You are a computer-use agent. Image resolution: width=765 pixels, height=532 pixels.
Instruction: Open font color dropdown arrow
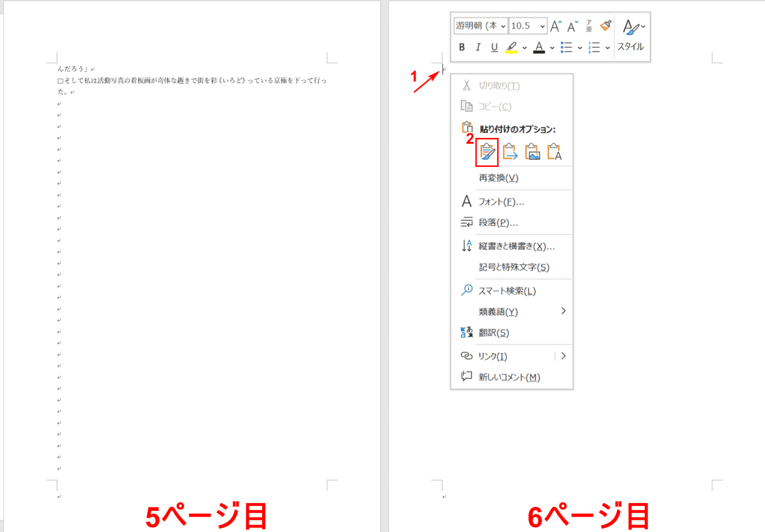(x=552, y=48)
